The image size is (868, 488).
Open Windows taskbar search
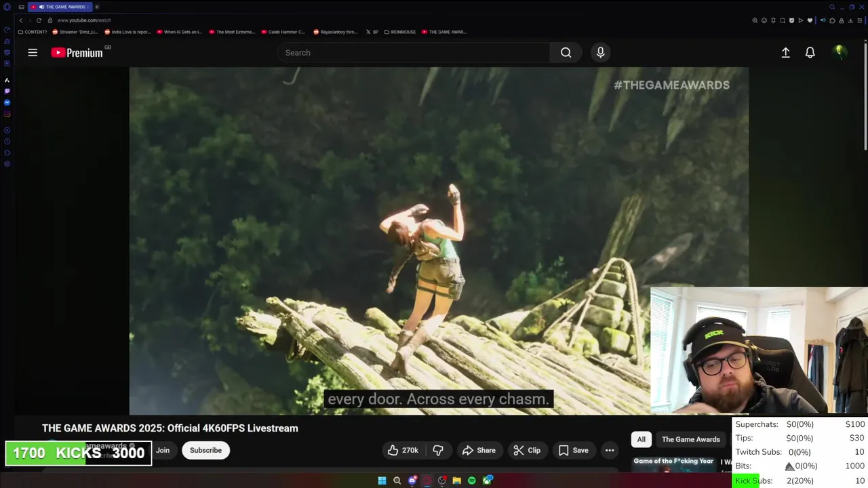[397, 481]
